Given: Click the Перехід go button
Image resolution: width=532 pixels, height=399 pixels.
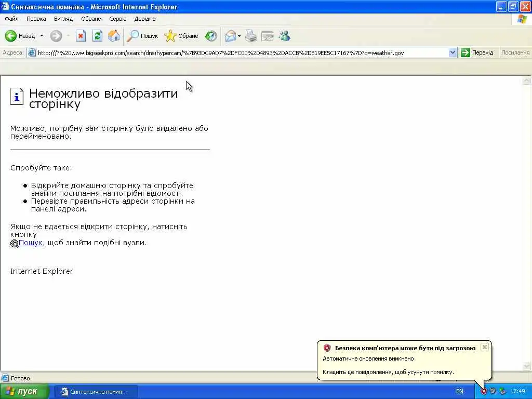Looking at the screenshot, I should tap(477, 52).
